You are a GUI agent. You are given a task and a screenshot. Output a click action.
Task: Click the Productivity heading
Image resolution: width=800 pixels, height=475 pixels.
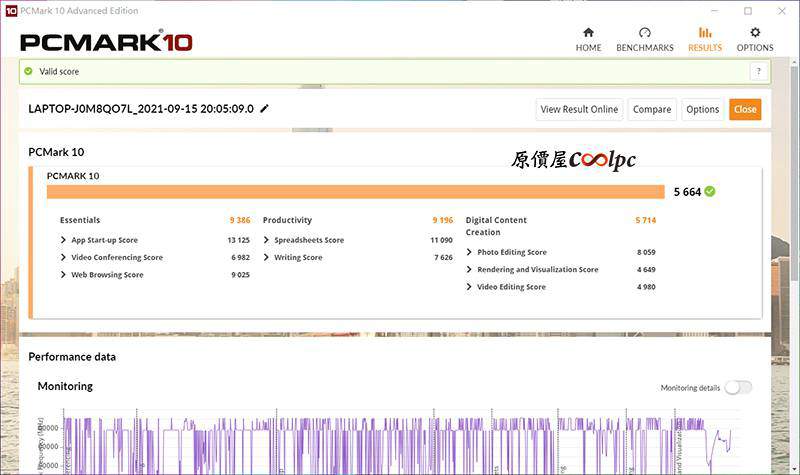coord(287,220)
